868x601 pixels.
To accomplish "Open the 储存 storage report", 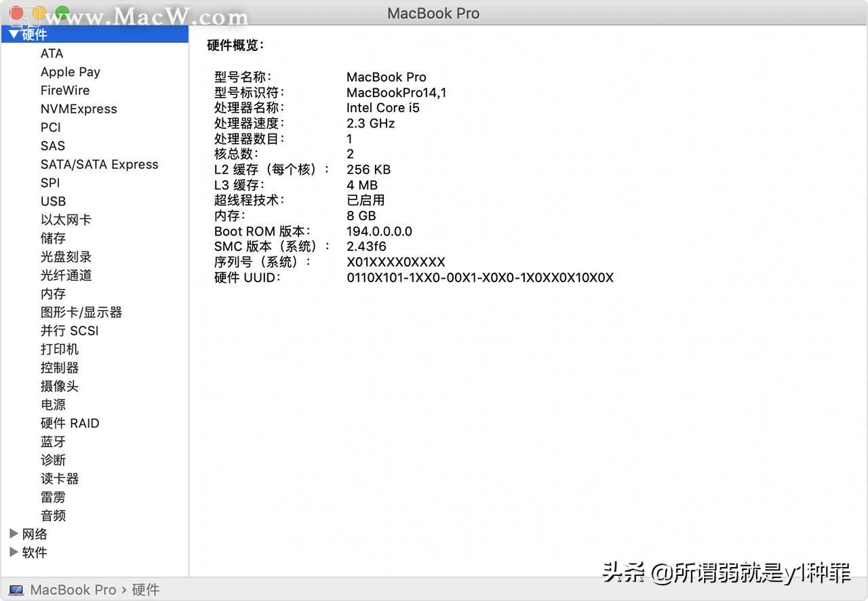I will coord(53,238).
